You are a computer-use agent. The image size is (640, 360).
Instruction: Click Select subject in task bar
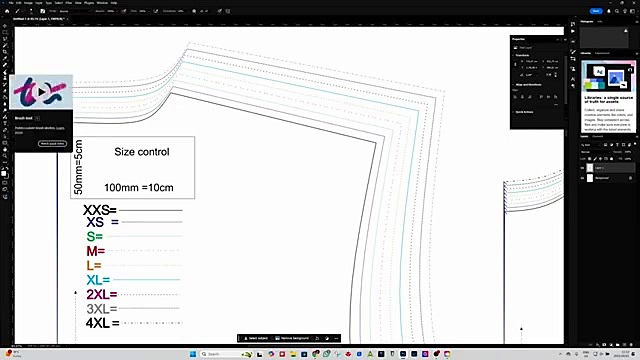point(255,338)
